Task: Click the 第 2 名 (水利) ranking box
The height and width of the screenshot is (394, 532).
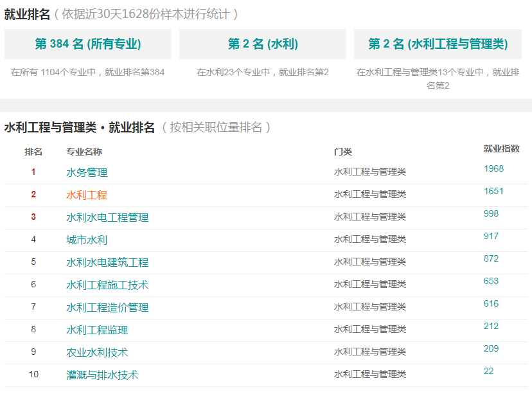Action: [x=263, y=44]
